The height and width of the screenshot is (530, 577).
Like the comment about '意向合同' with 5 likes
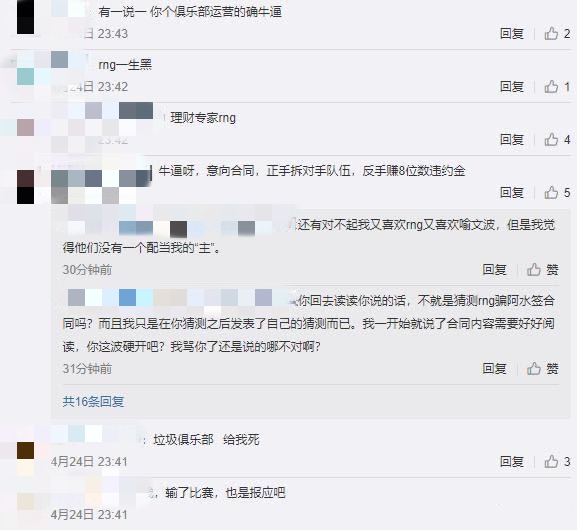557,192
